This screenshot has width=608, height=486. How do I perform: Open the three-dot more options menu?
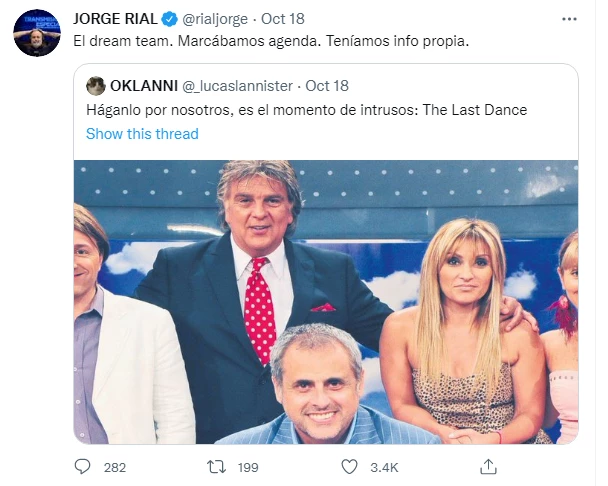pos(569,18)
